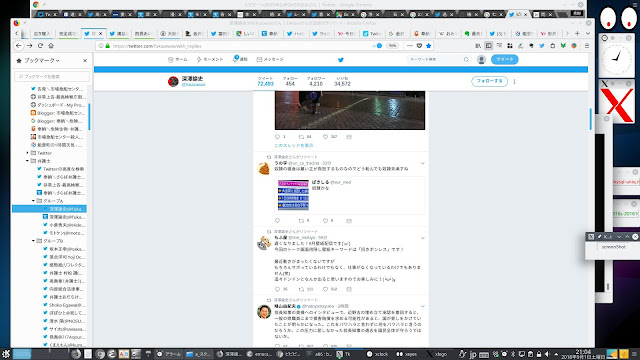This screenshot has width=640, height=360.
Task: Like the tweet below the street photo
Action: click(x=326, y=137)
